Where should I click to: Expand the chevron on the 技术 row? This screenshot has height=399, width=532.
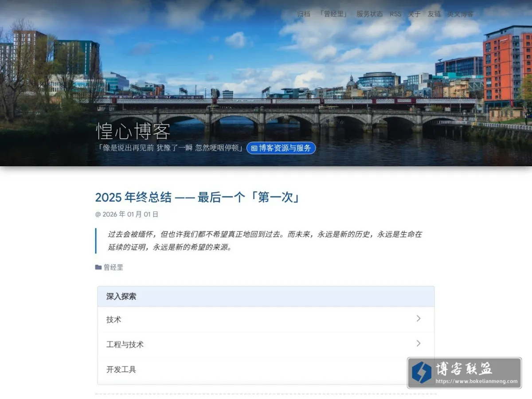tap(419, 318)
